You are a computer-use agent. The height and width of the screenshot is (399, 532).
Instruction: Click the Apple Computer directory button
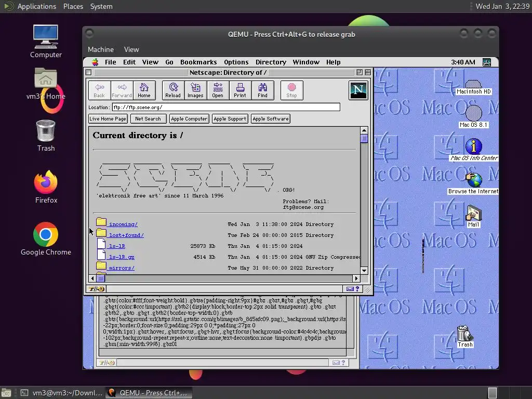pos(189,119)
